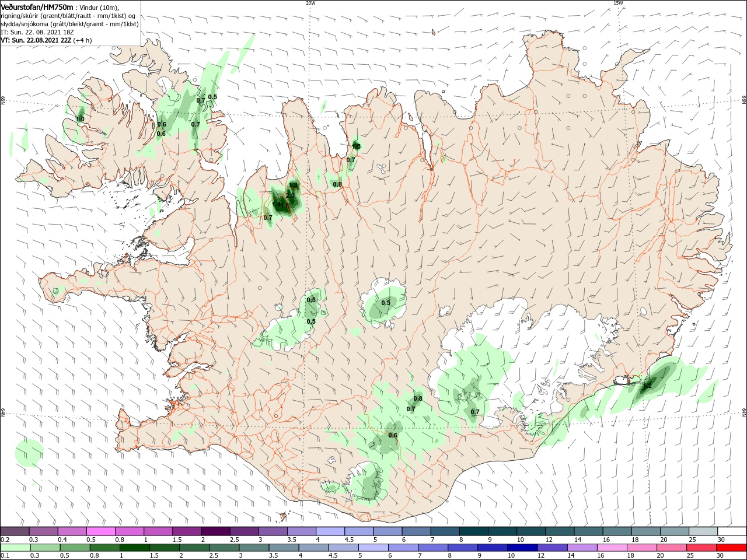This screenshot has height=560, width=747.
Task: Click the 'rigning/skúrir' legend description line
Action: coord(68,16)
